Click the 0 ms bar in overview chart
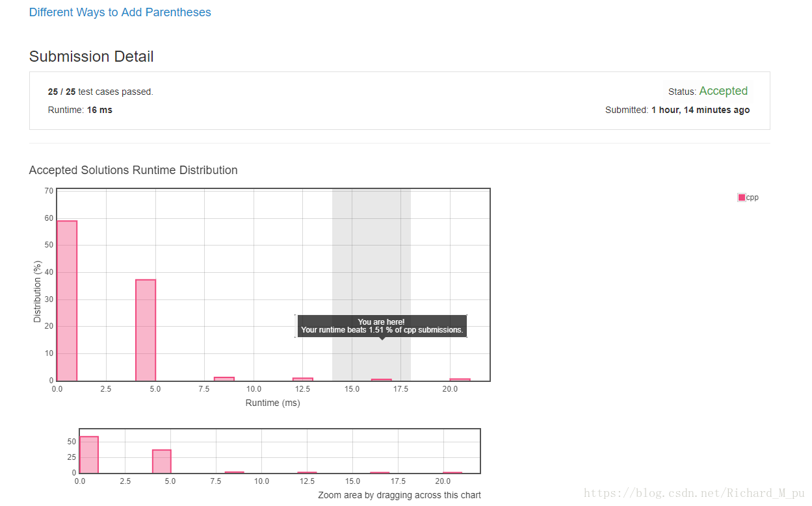The height and width of the screenshot is (506, 812). [x=89, y=455]
